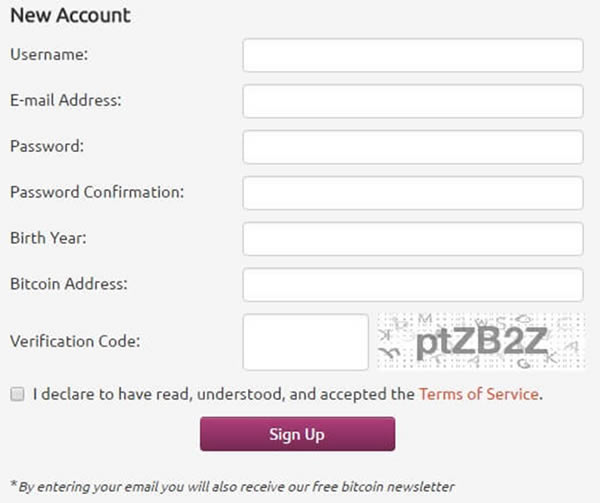Select the Verification Code input box
The image size is (600, 503).
[306, 342]
